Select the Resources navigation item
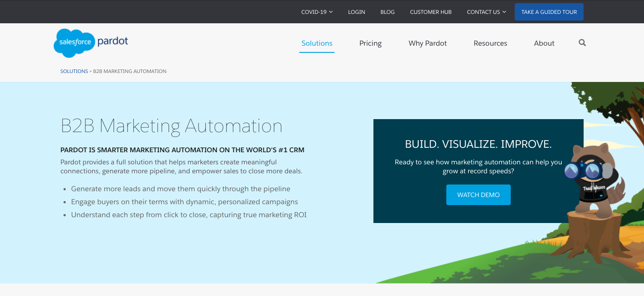 pos(490,43)
